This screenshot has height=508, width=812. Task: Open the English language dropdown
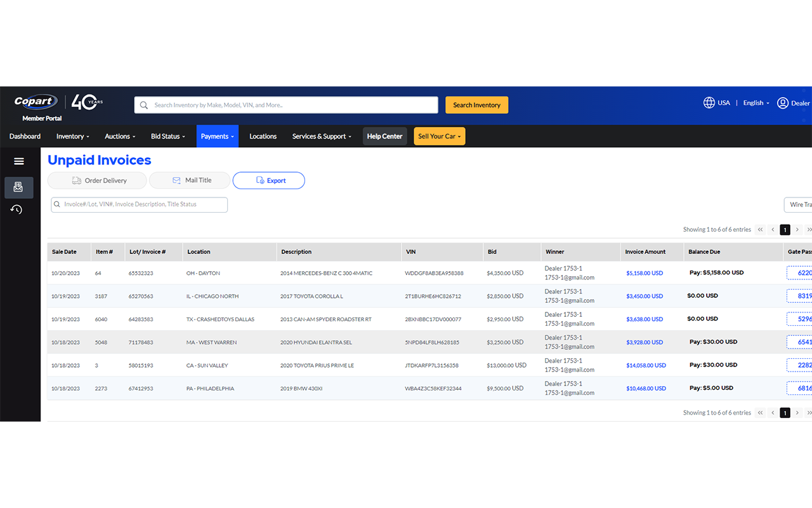tap(756, 103)
